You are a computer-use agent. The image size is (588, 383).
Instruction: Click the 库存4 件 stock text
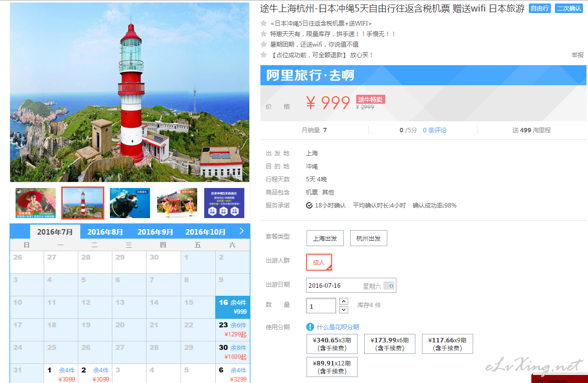tap(369, 305)
